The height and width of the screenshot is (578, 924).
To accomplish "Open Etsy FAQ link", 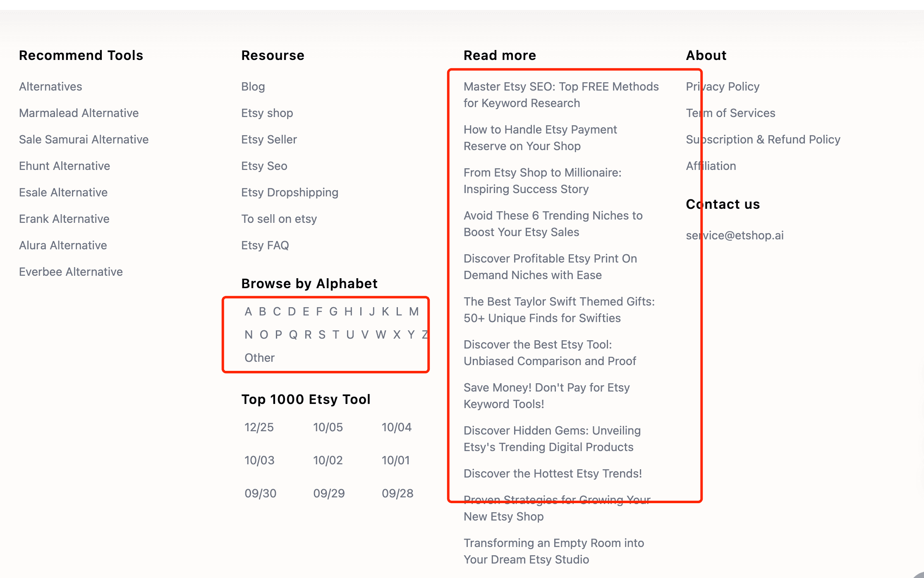I will [x=265, y=245].
